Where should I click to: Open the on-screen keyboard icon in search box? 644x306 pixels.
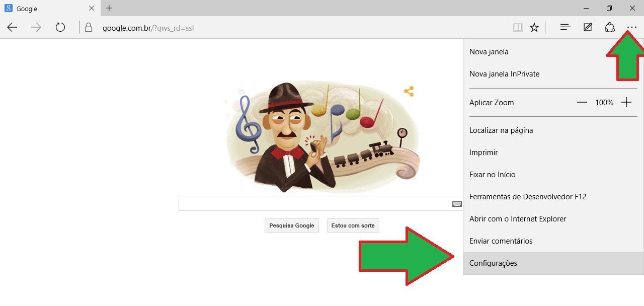tap(456, 204)
